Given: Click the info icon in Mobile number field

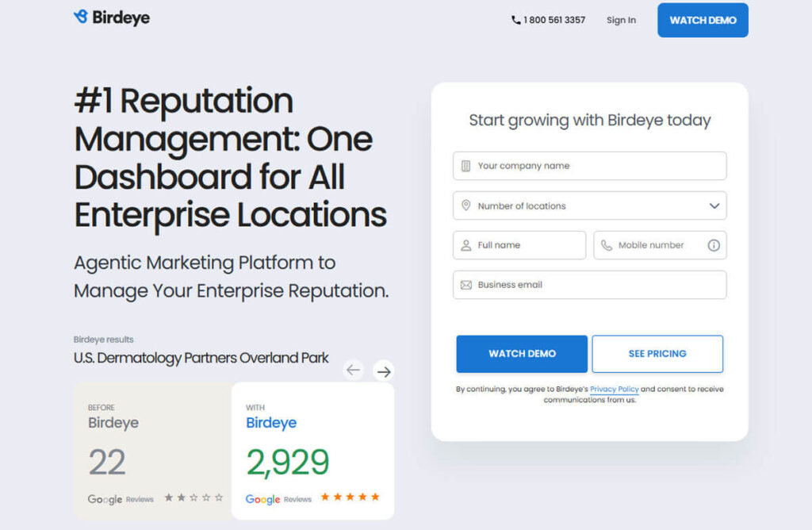Looking at the screenshot, I should coord(714,245).
